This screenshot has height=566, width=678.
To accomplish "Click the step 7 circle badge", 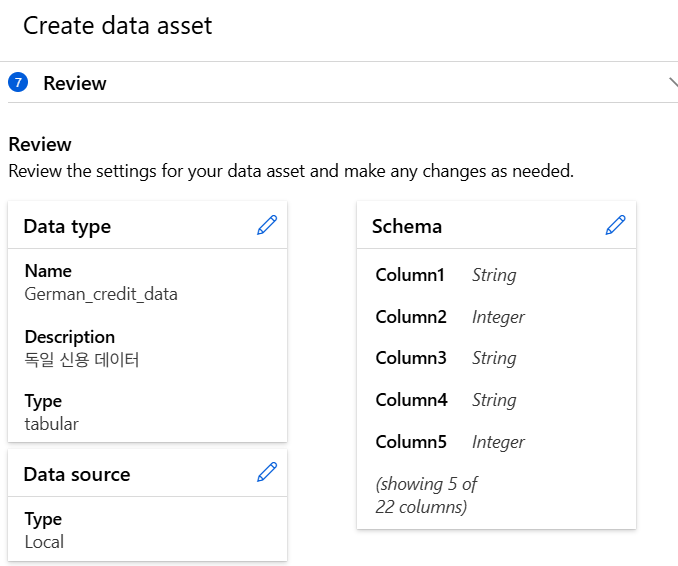I will pos(17,83).
